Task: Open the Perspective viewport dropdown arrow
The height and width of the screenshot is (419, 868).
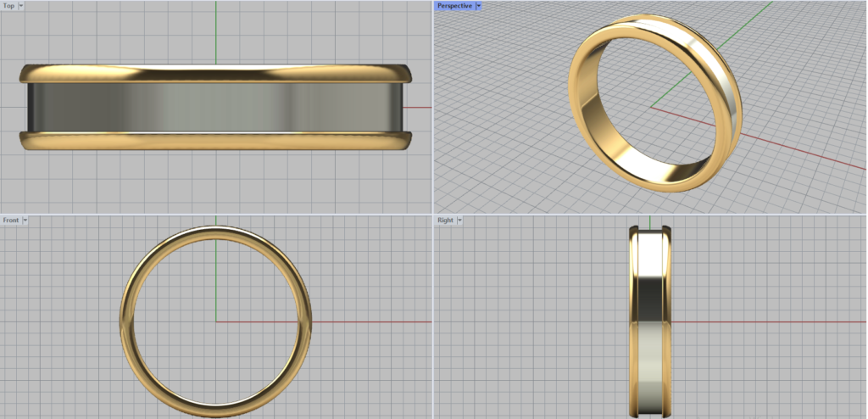Action: pos(478,5)
